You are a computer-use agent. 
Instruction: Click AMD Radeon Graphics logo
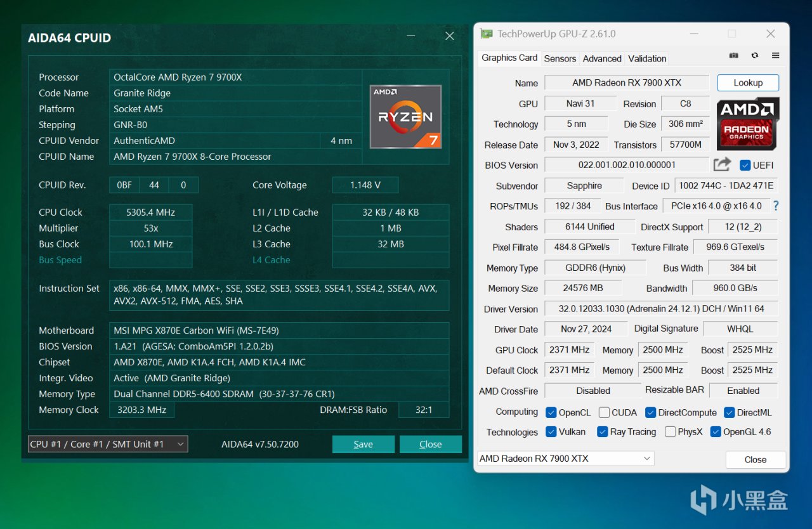[748, 124]
